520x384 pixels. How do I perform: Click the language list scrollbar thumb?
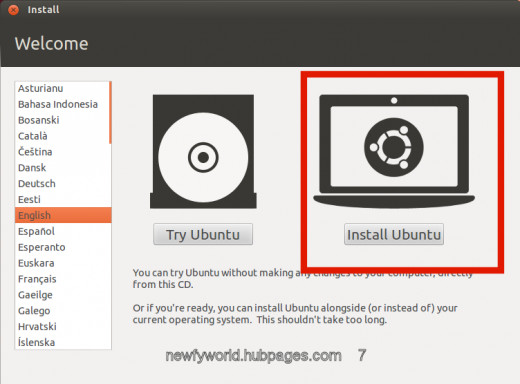click(x=110, y=113)
